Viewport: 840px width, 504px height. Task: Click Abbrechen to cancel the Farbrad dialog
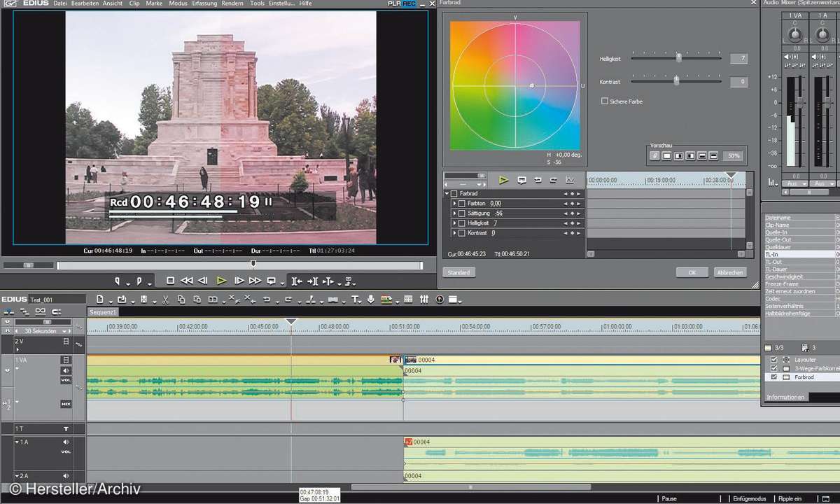731,272
